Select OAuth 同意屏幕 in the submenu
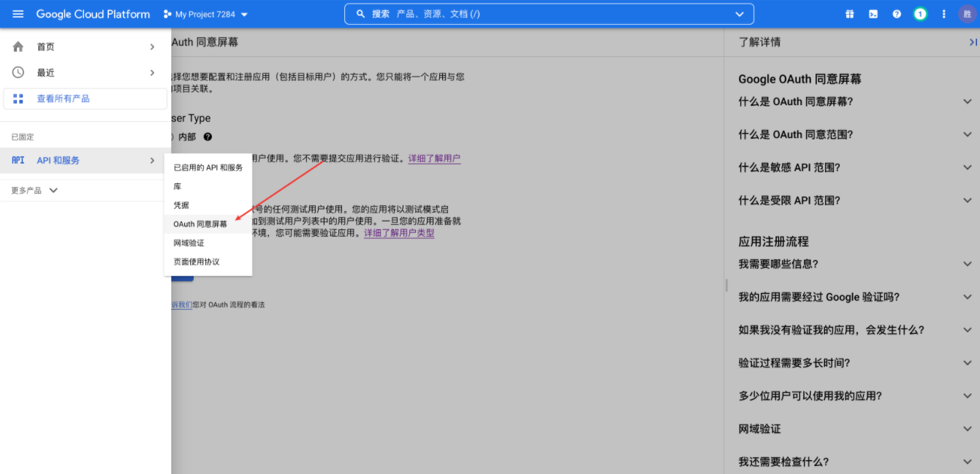Viewport: 980px width, 474px height. tap(208, 224)
